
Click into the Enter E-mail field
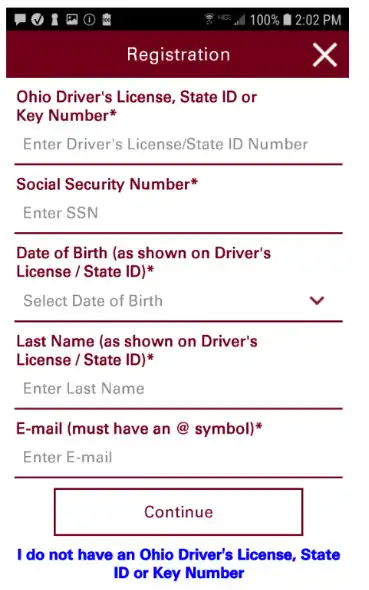[x=178, y=458]
